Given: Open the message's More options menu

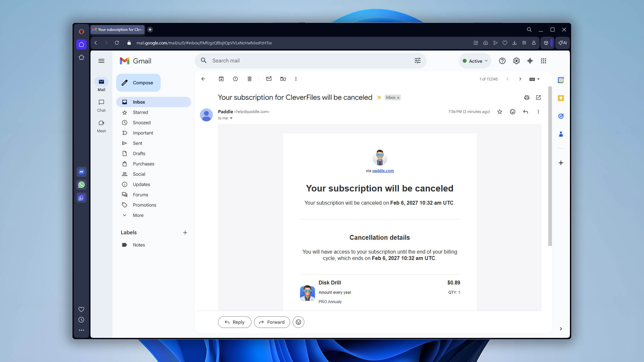Looking at the screenshot, I should coord(538,112).
